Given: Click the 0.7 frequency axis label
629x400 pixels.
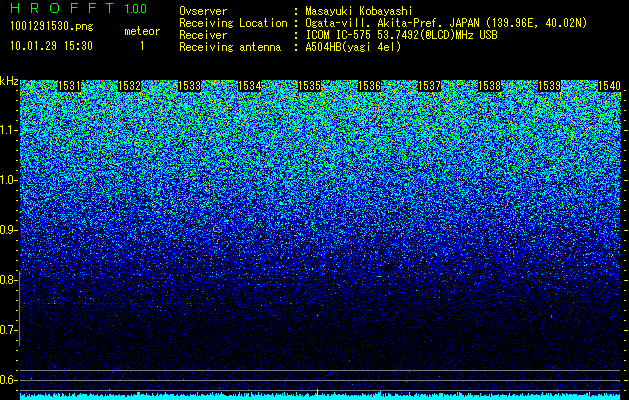Looking at the screenshot, I should [9, 330].
